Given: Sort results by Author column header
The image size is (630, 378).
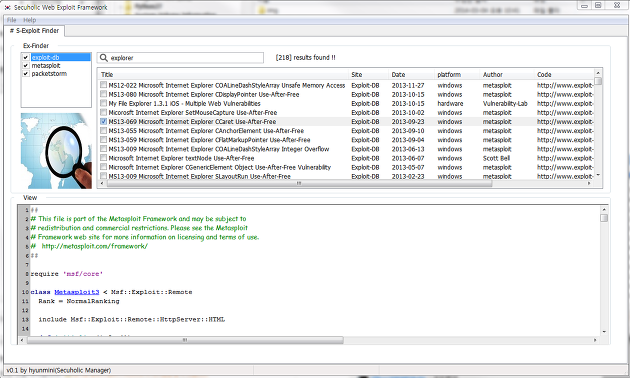Looking at the screenshot, I should click(507, 74).
